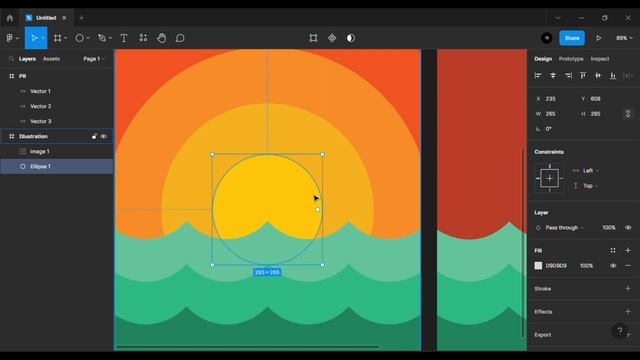Screen dimensions: 640x360
Task: Toggle Illustration layer visibility eye
Action: (104, 136)
